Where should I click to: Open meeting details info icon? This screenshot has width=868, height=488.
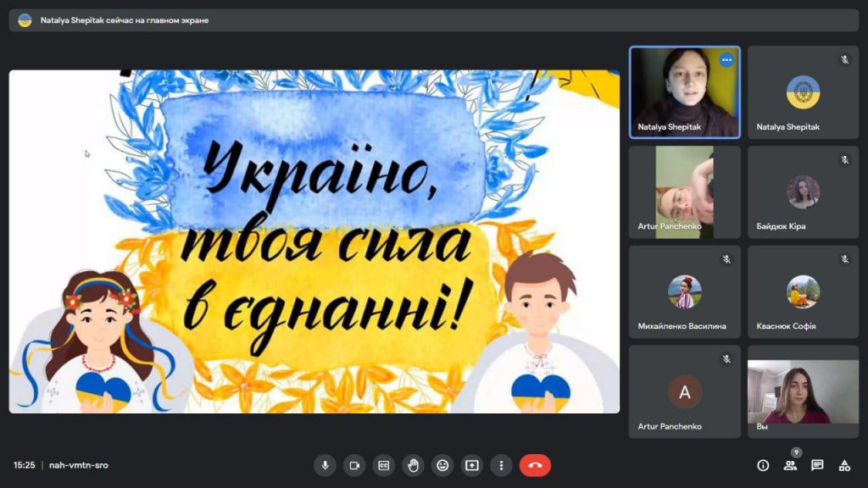[763, 465]
